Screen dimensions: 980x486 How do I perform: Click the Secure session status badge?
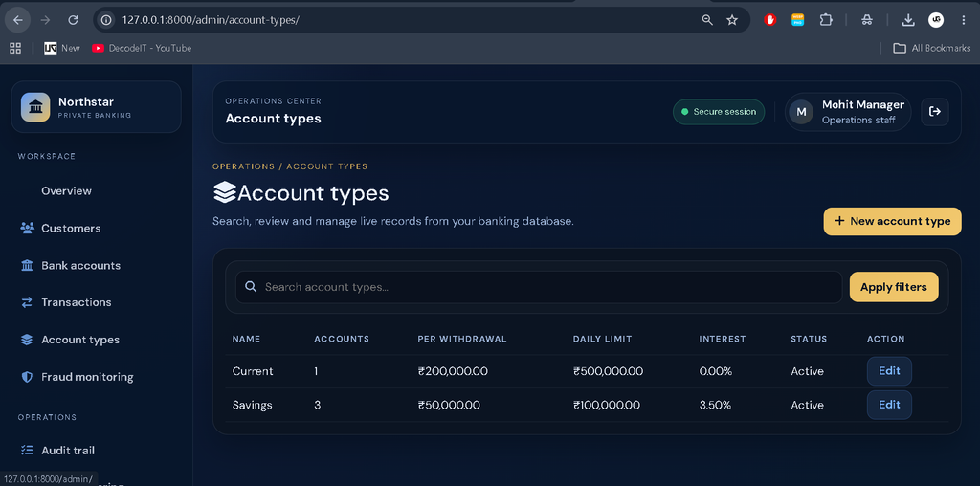pos(718,112)
